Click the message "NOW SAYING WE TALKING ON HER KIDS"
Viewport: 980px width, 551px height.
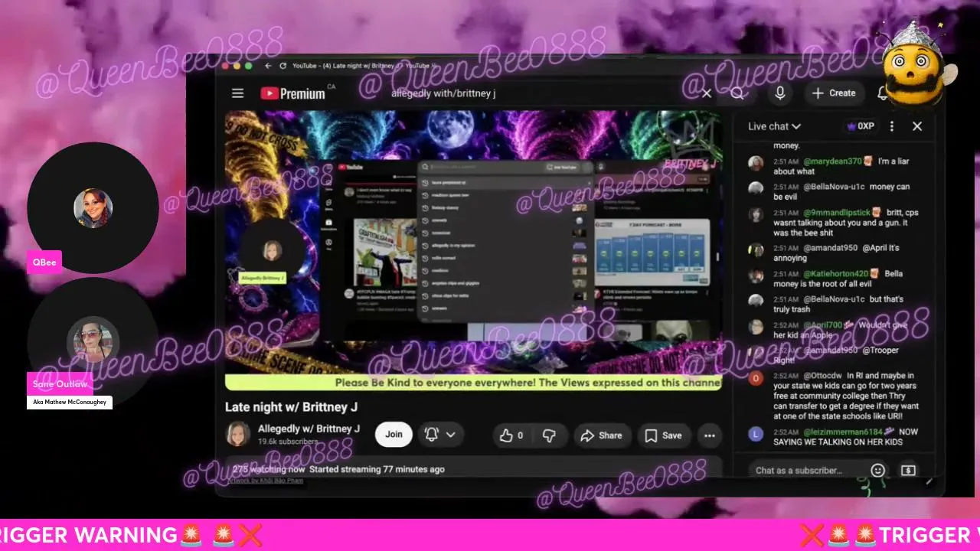coord(846,437)
